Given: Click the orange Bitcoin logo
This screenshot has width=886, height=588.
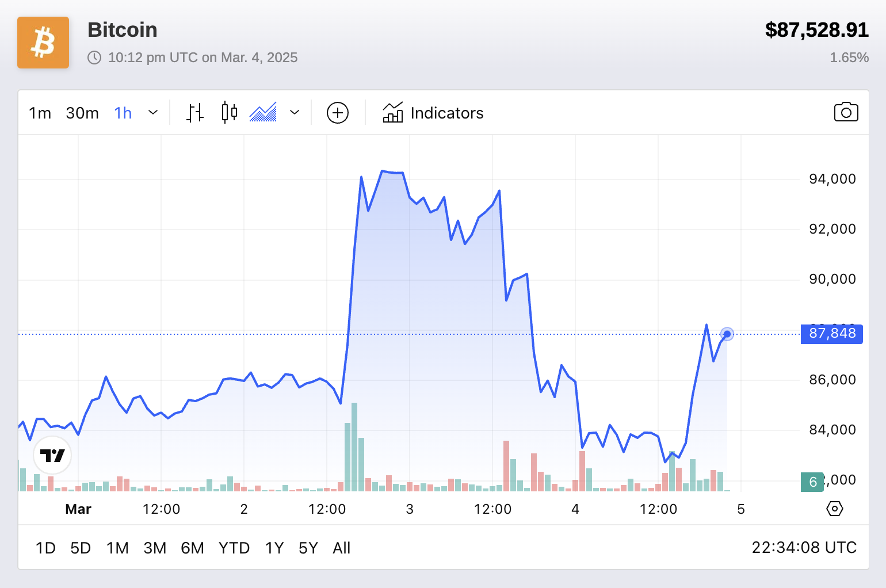Looking at the screenshot, I should pos(43,43).
